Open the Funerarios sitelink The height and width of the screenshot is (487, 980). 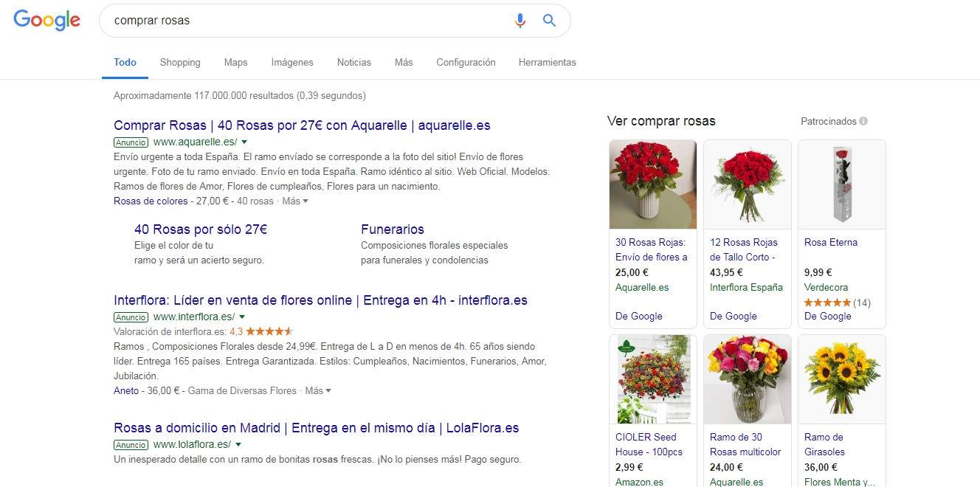393,229
